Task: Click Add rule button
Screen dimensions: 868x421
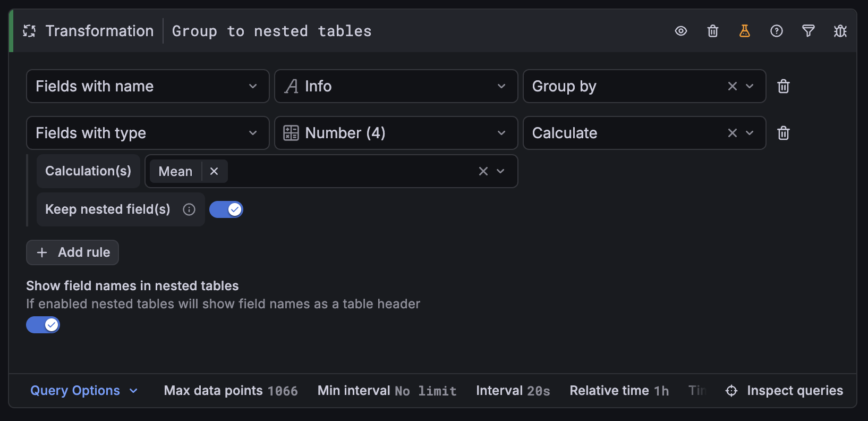Action: pos(72,252)
